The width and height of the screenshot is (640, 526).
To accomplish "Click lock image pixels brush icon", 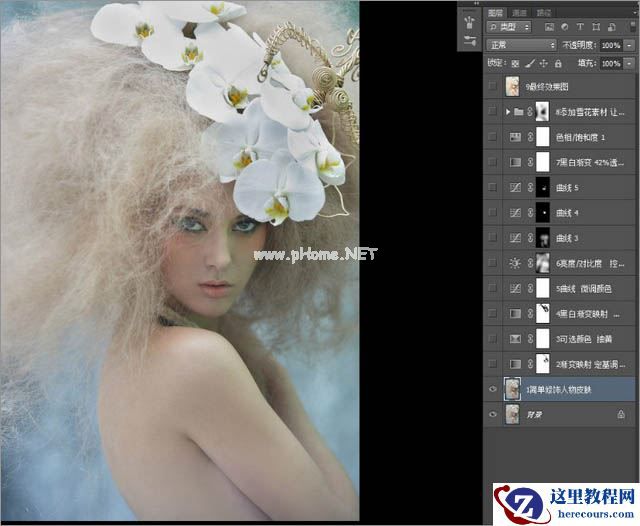I will (x=530, y=64).
